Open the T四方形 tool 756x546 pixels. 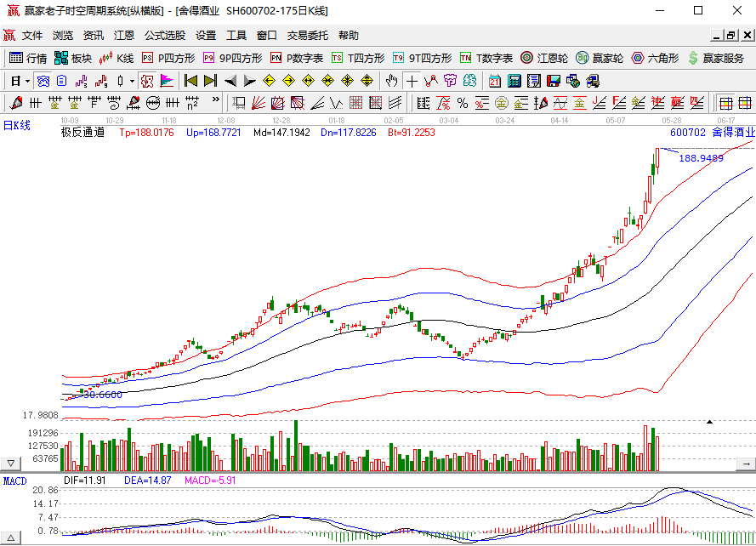pos(358,59)
